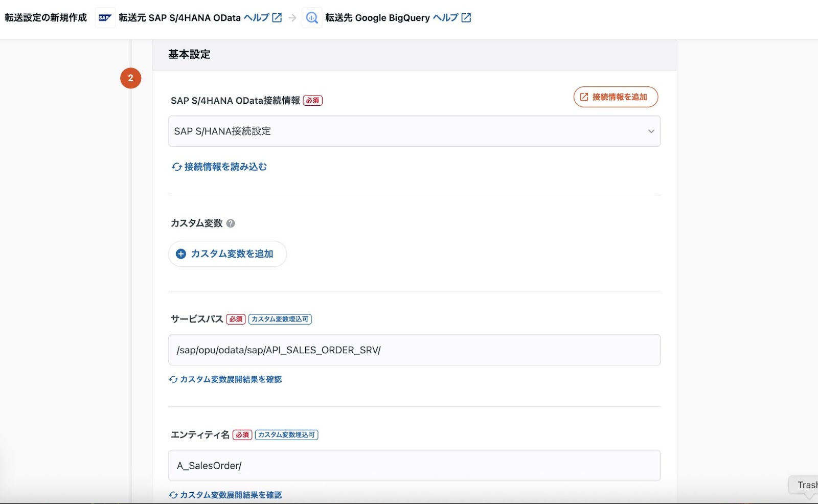Viewport: 818px width, 504px height.
Task: Open Google BigQuery help link
Action: coord(451,18)
